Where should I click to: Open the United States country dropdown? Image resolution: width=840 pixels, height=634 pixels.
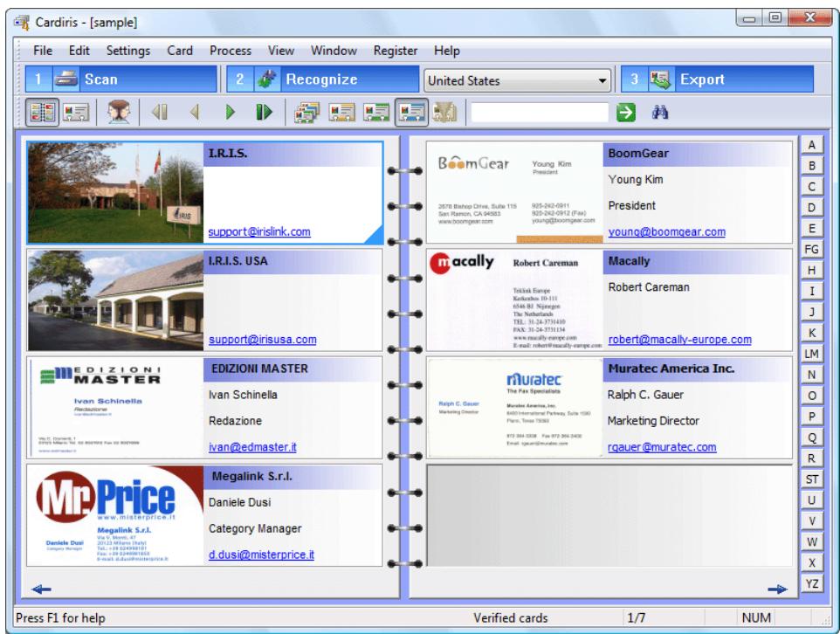click(518, 81)
